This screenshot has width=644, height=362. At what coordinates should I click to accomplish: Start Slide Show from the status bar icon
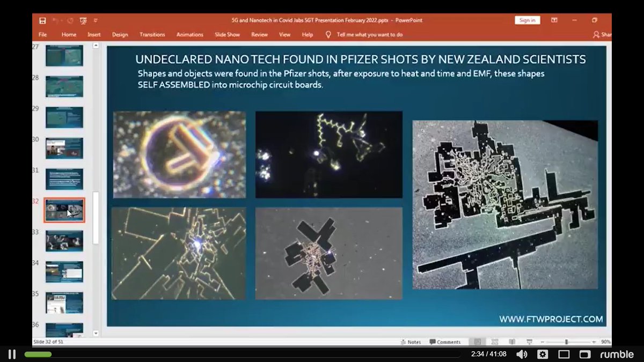click(529, 342)
